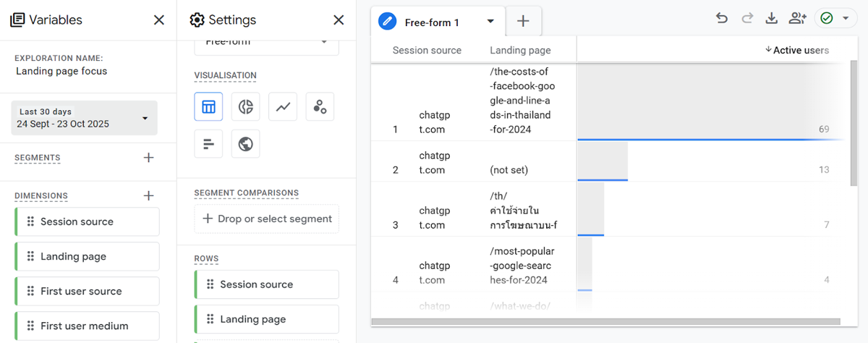Image resolution: width=868 pixels, height=343 pixels.
Task: Add a new exploration tab
Action: click(x=524, y=22)
